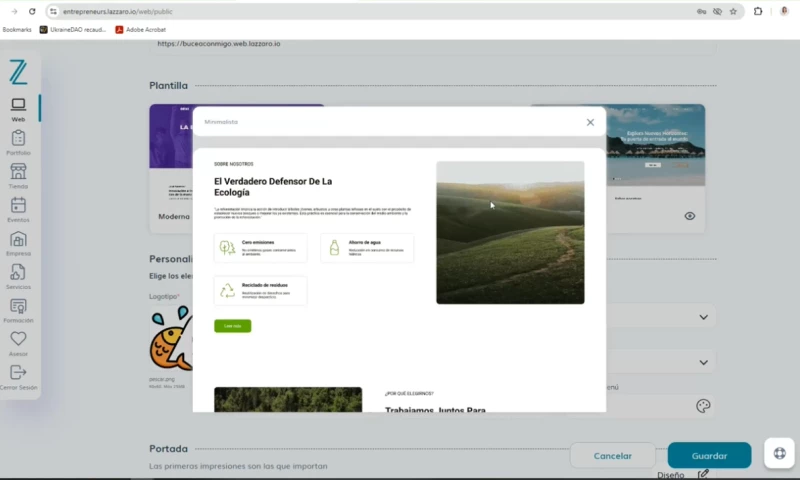Click the green hills landscape image

pyautogui.click(x=510, y=233)
